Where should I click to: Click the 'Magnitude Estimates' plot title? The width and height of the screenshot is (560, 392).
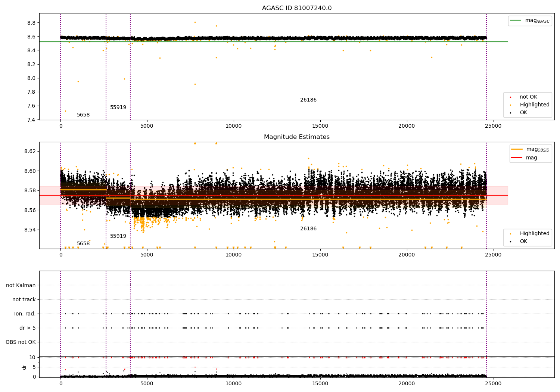click(297, 137)
